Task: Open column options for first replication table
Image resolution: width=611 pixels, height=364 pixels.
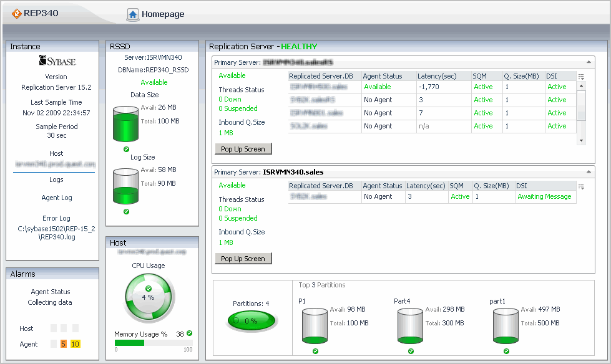Action: [582, 77]
